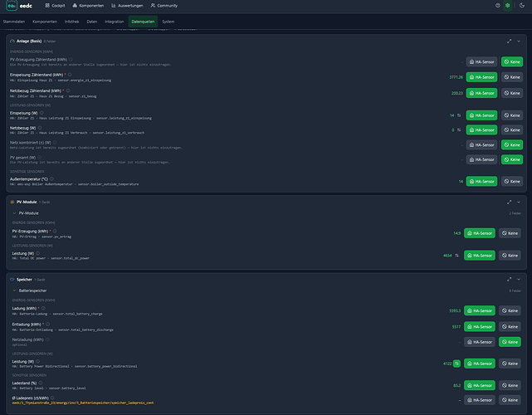Collapse the PV-Module section chevron
Screen dimensions: 532x415
pyautogui.click(x=519, y=202)
